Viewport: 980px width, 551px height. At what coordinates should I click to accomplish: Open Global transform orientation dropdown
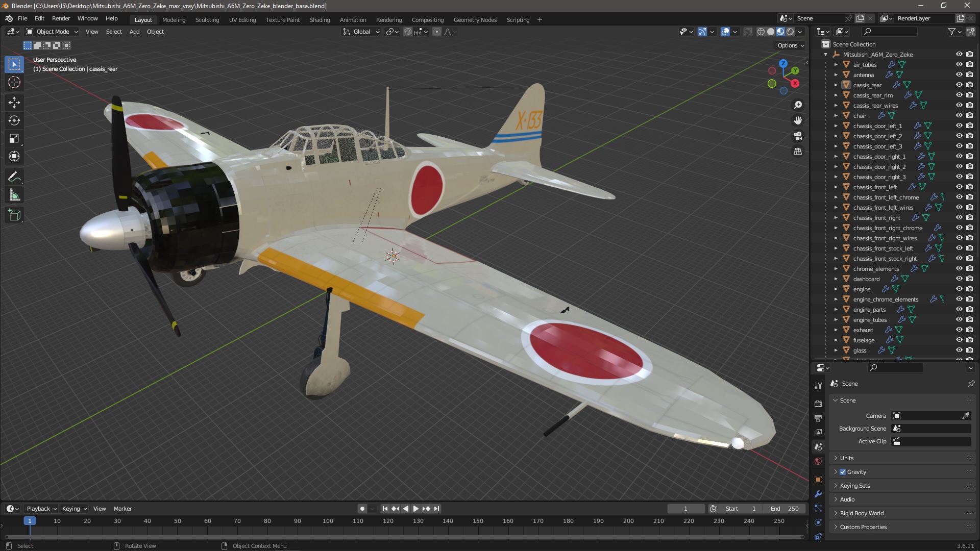point(361,32)
